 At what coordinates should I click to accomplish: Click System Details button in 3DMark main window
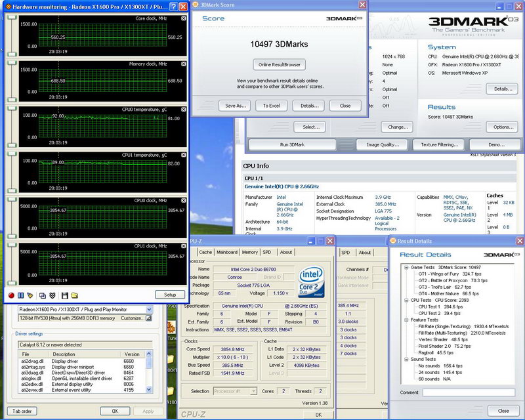(x=503, y=89)
